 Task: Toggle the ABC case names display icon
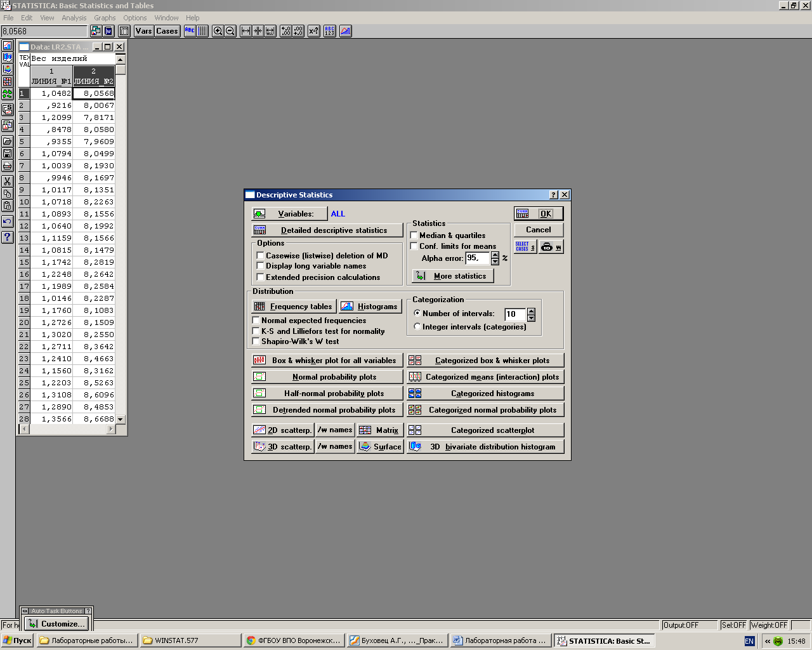190,31
